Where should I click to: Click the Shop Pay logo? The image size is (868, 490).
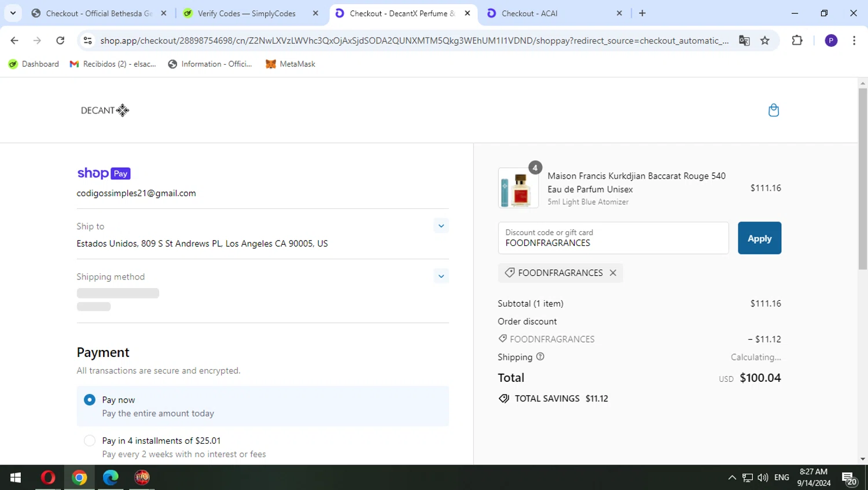(x=104, y=173)
